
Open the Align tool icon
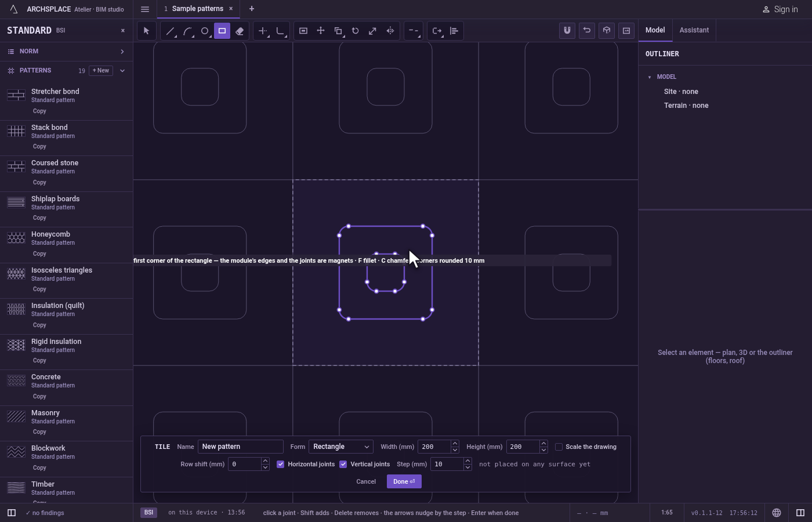[454, 31]
